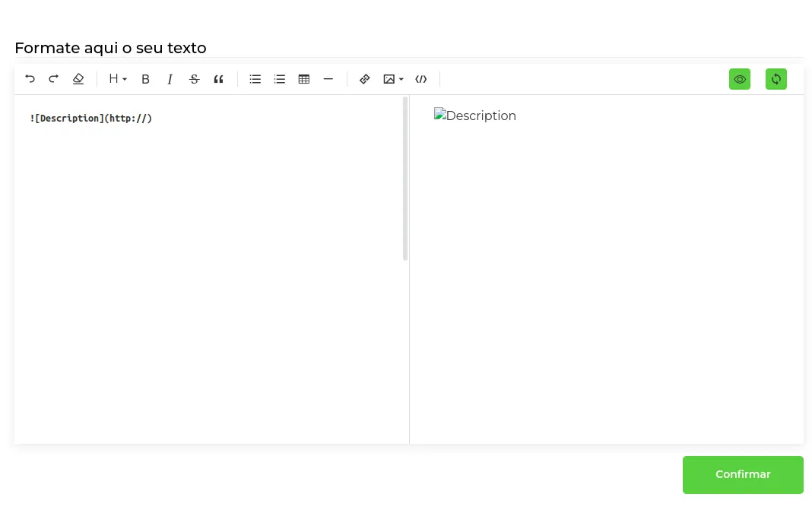Open the heading level dropdown
Screen dimensions: 812x516
pos(118,79)
